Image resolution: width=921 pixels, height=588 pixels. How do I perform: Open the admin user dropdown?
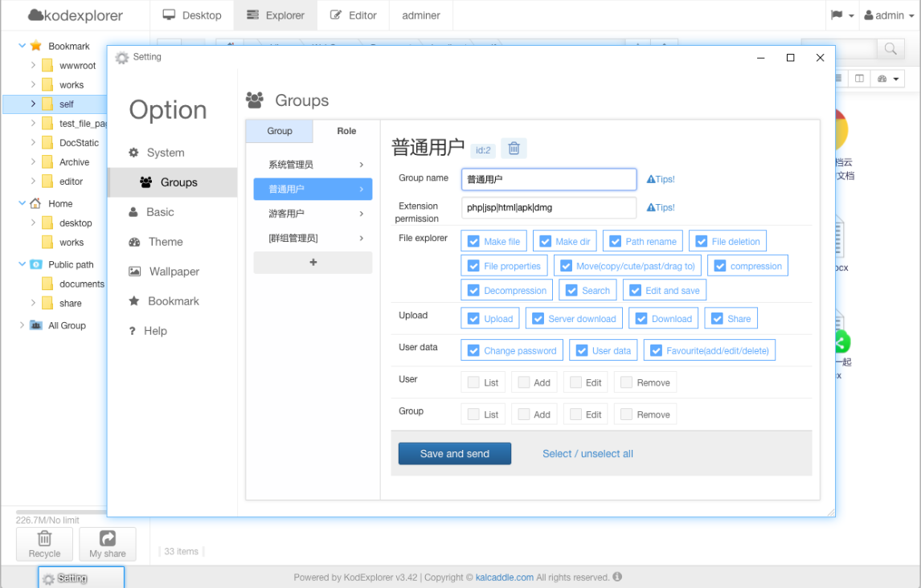(x=889, y=15)
